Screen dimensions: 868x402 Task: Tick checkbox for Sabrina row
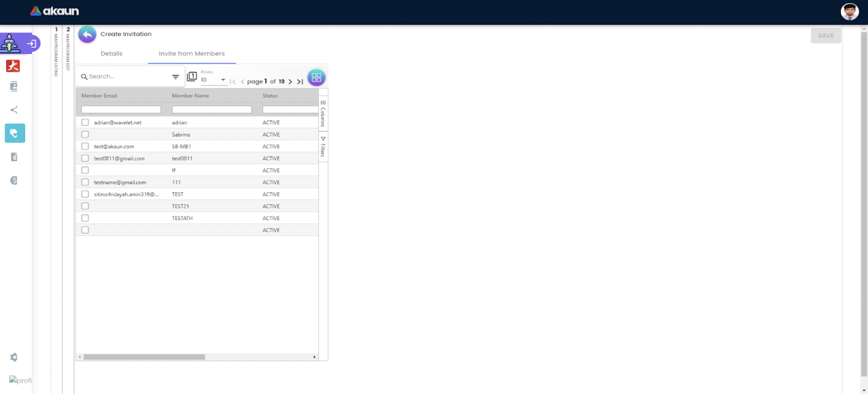tap(85, 135)
